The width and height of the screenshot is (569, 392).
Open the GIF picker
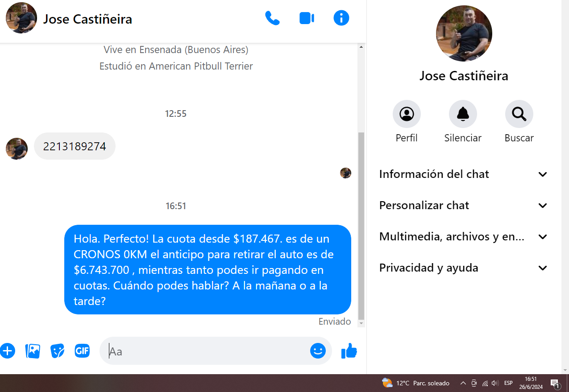[82, 351]
